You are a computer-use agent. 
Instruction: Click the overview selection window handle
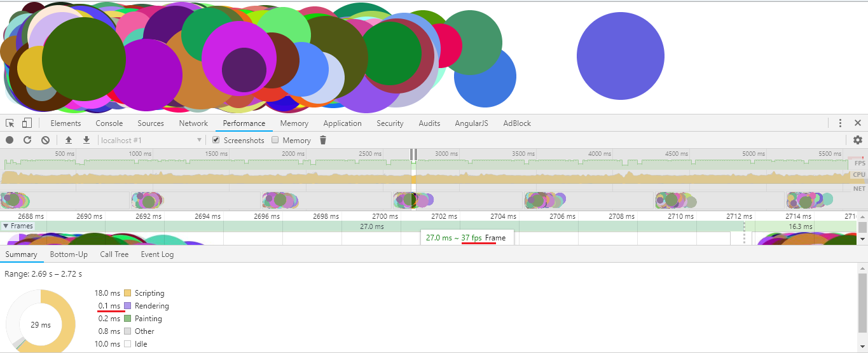click(x=413, y=154)
